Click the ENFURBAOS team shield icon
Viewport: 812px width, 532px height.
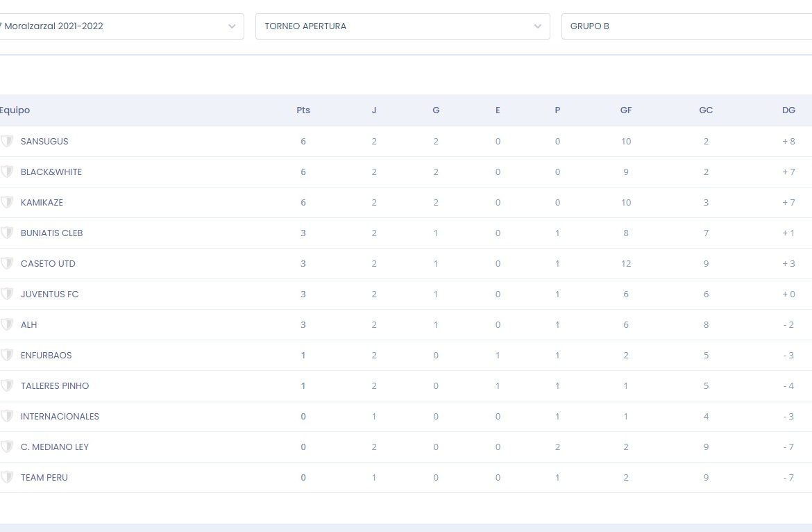7,356
